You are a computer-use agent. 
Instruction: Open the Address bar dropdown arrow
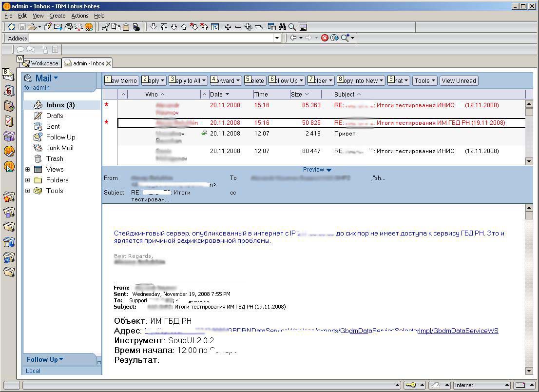[277, 38]
